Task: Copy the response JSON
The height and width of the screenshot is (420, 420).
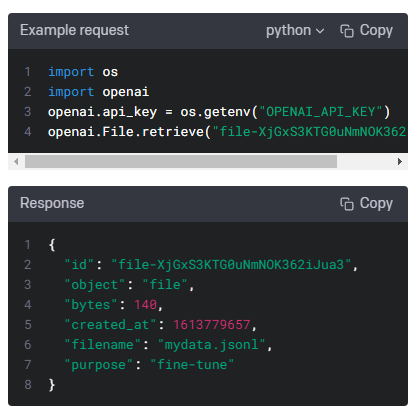Action: point(366,204)
